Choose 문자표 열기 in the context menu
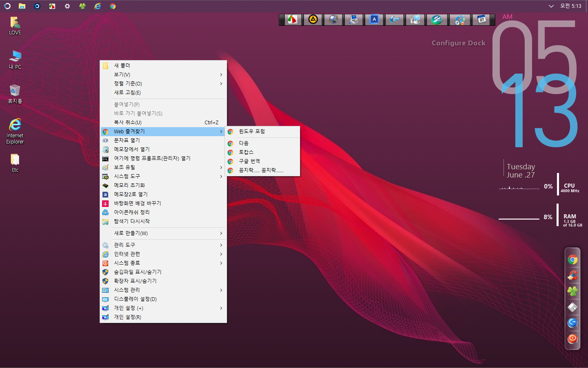This screenshot has height=368, width=588. click(x=163, y=140)
